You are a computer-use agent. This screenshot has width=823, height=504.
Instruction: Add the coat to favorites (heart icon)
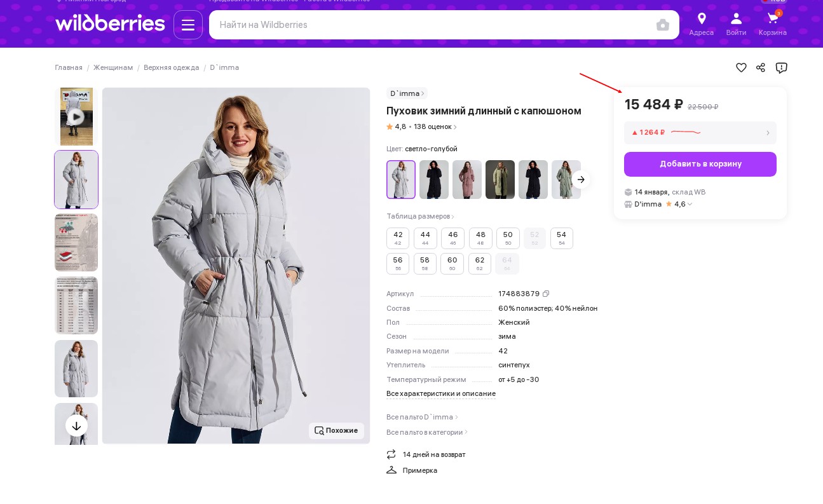[741, 67]
